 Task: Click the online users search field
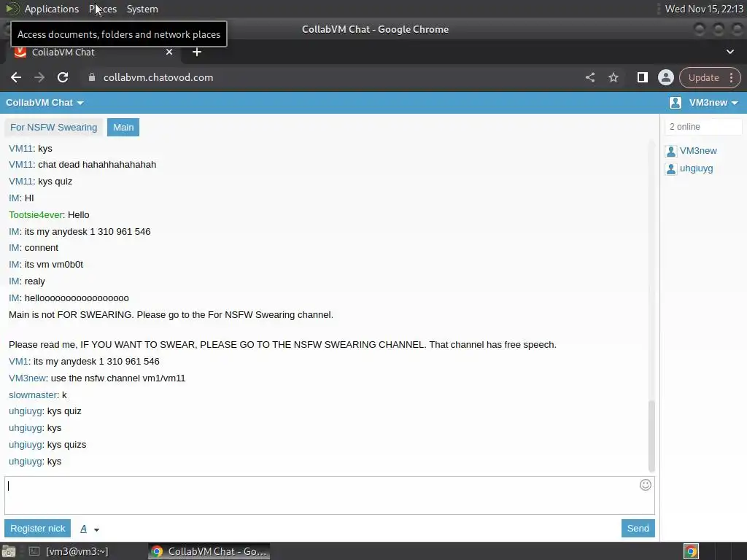point(703,127)
